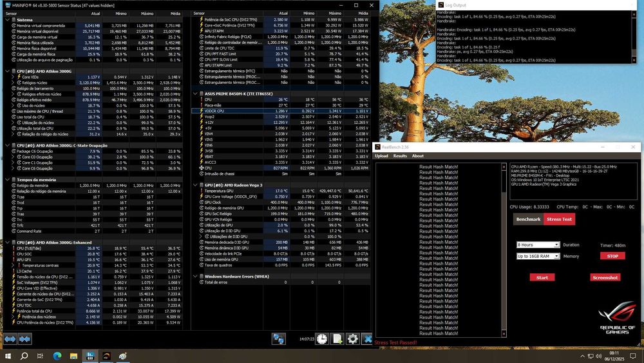The width and height of the screenshot is (644, 363).
Task: Expand Core C0 Ocupação row
Action: (x=13, y=157)
